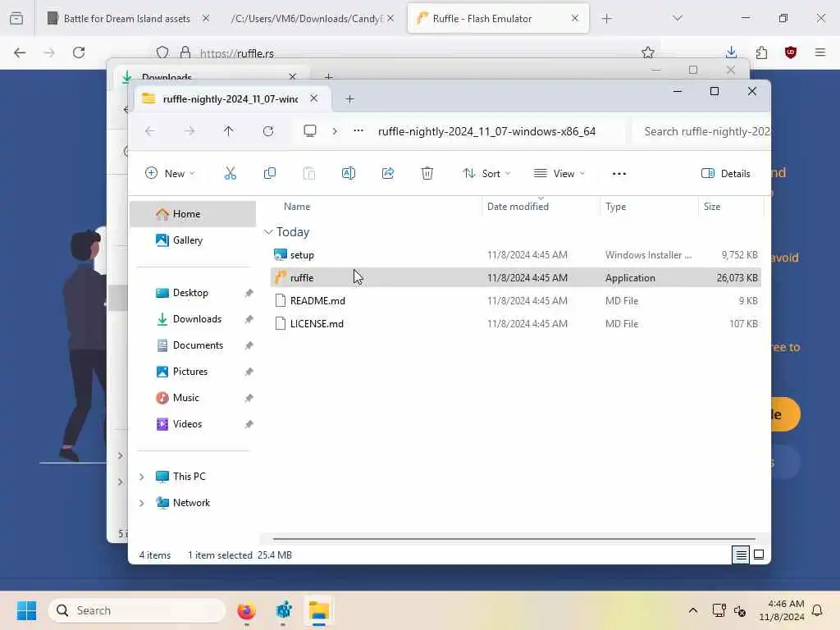Open the See more options in the toolbar
The width and height of the screenshot is (840, 630).
tap(619, 174)
